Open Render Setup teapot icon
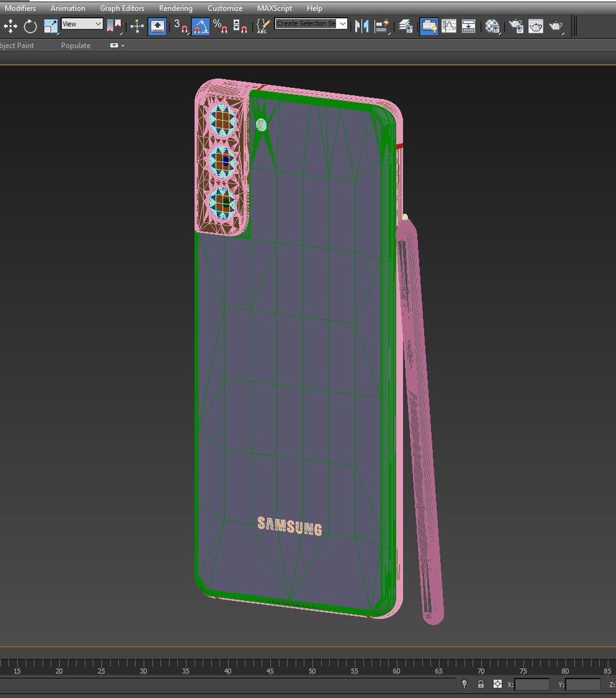 tap(516, 26)
